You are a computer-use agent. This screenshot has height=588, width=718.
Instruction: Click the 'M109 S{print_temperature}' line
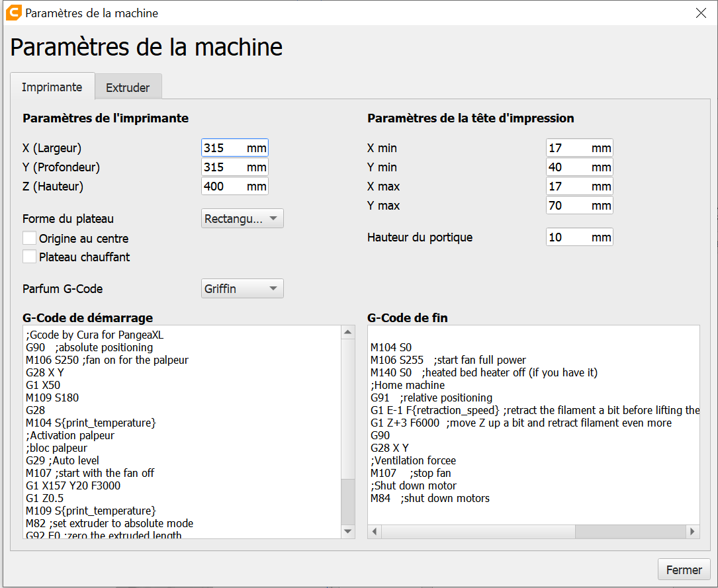[91, 511]
